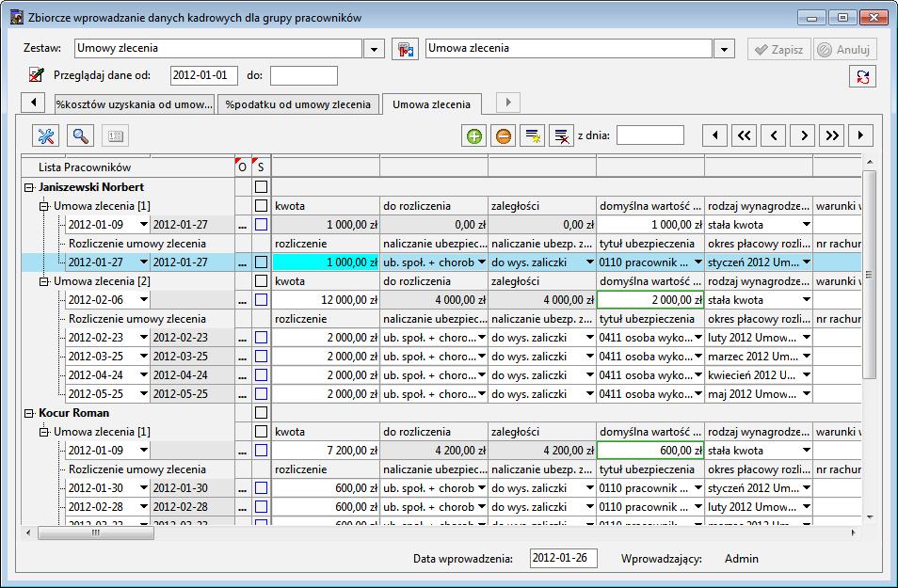Tick the blue checkbox in the 2012-02-28 row

tap(261, 507)
